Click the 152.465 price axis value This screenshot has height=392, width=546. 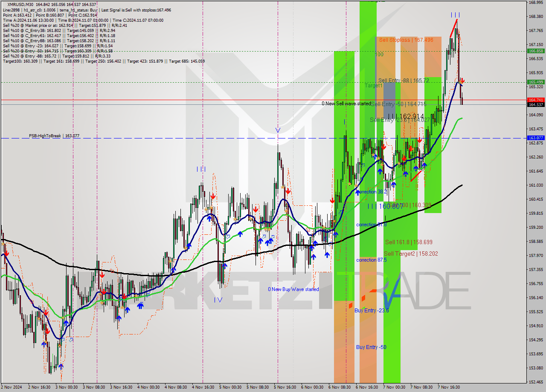[536, 382]
